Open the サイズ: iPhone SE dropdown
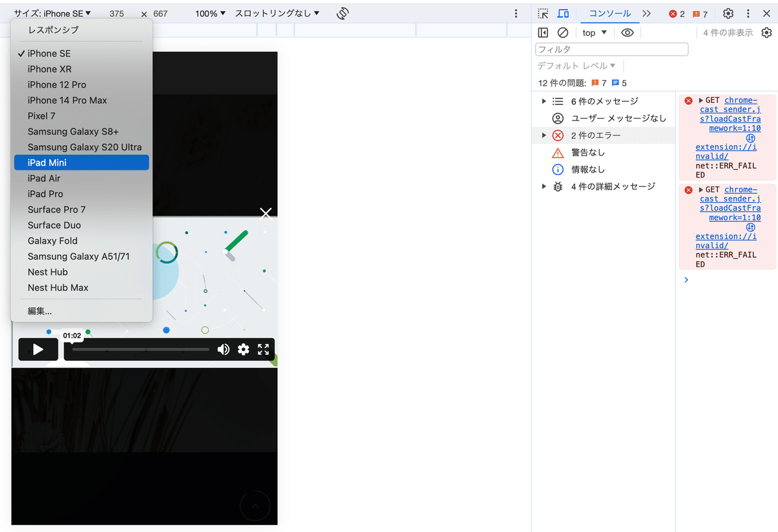778x532 pixels. click(x=53, y=14)
